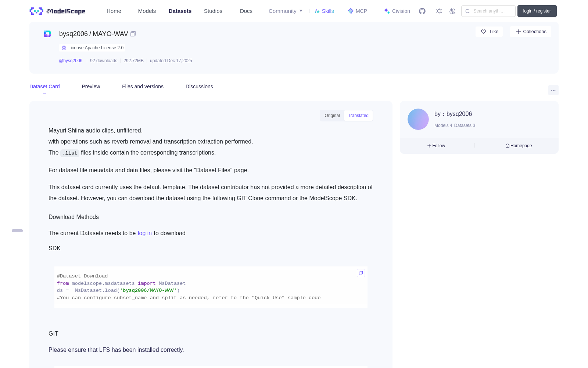
Task: Follow the user bysq2006
Action: click(x=436, y=146)
